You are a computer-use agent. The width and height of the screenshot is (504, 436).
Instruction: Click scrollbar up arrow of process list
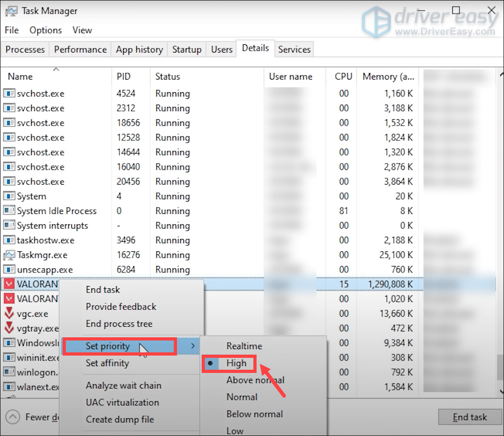[x=501, y=74]
